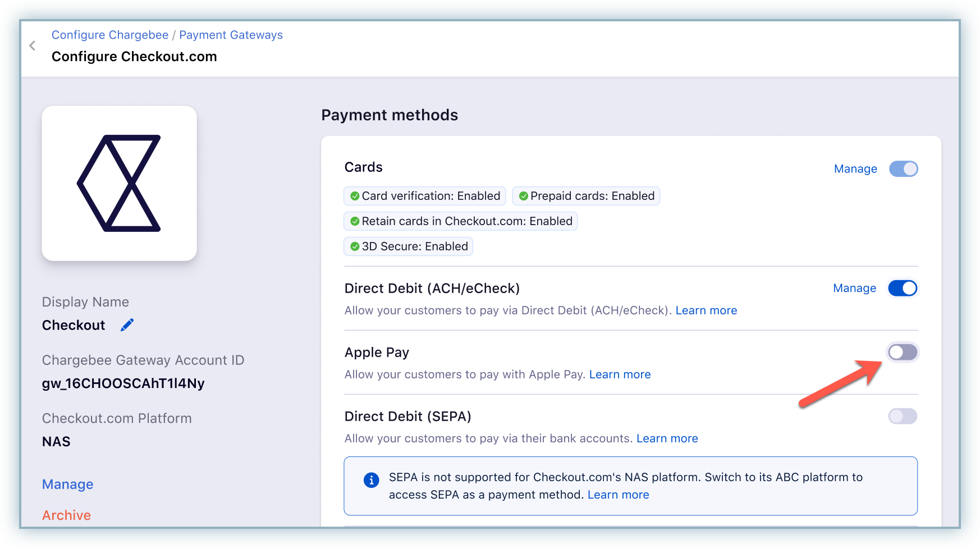Viewport: 980px width, 548px height.
Task: Click the back arrow chevron
Action: [x=33, y=45]
